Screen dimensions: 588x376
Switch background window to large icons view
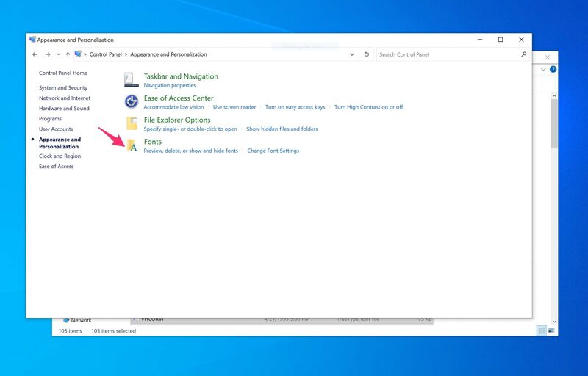[x=551, y=330]
